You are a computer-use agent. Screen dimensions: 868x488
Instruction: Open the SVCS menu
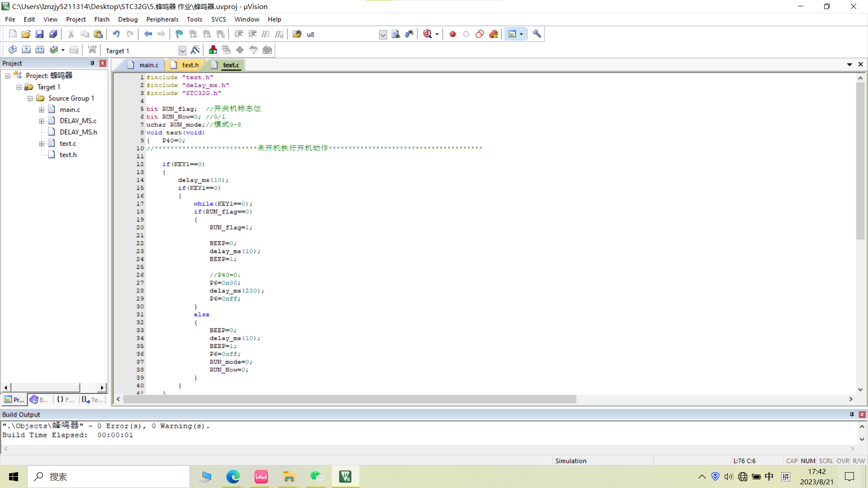click(218, 19)
